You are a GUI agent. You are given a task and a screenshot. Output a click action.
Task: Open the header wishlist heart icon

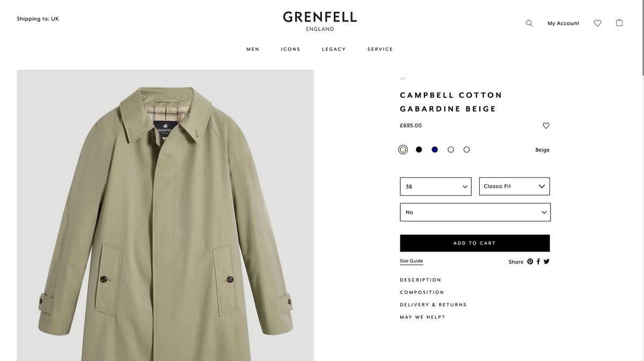[597, 23]
